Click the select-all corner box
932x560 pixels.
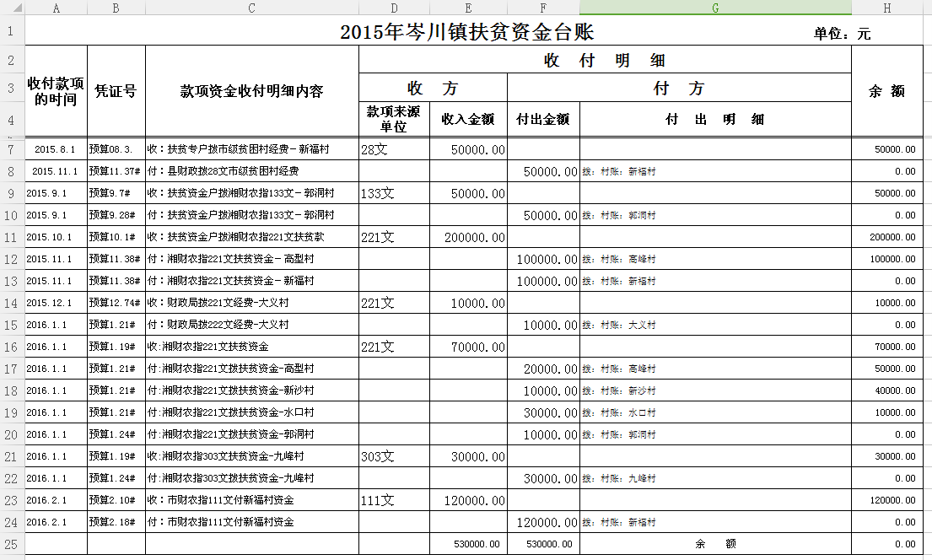[x=12, y=8]
